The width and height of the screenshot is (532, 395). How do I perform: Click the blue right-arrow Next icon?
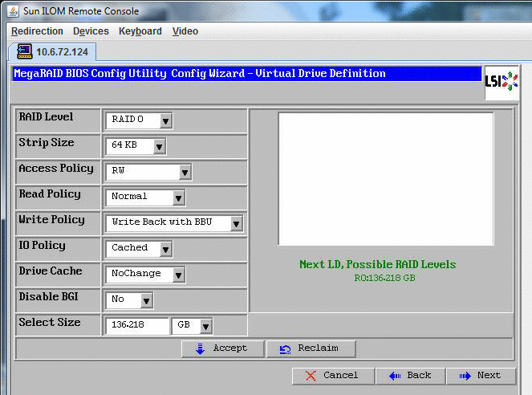click(x=465, y=376)
